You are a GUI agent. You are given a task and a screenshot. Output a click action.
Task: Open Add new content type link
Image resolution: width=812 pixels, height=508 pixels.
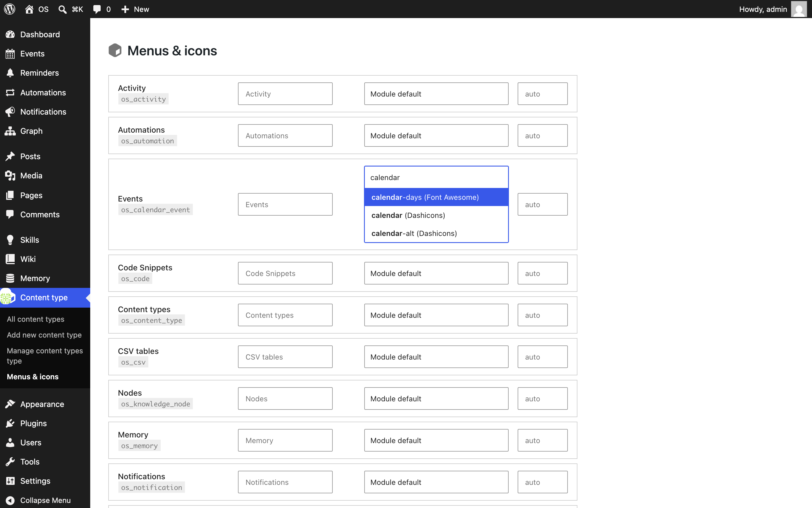(x=44, y=335)
